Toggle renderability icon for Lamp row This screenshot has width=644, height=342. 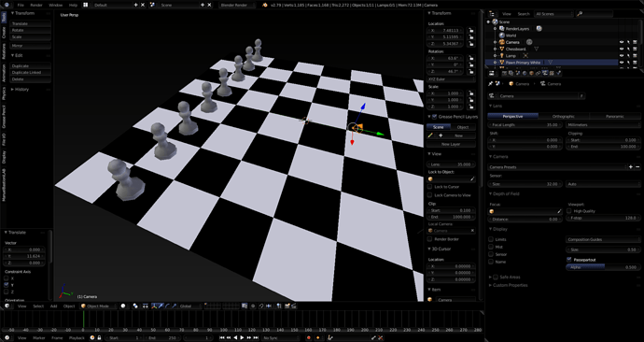[x=635, y=55]
